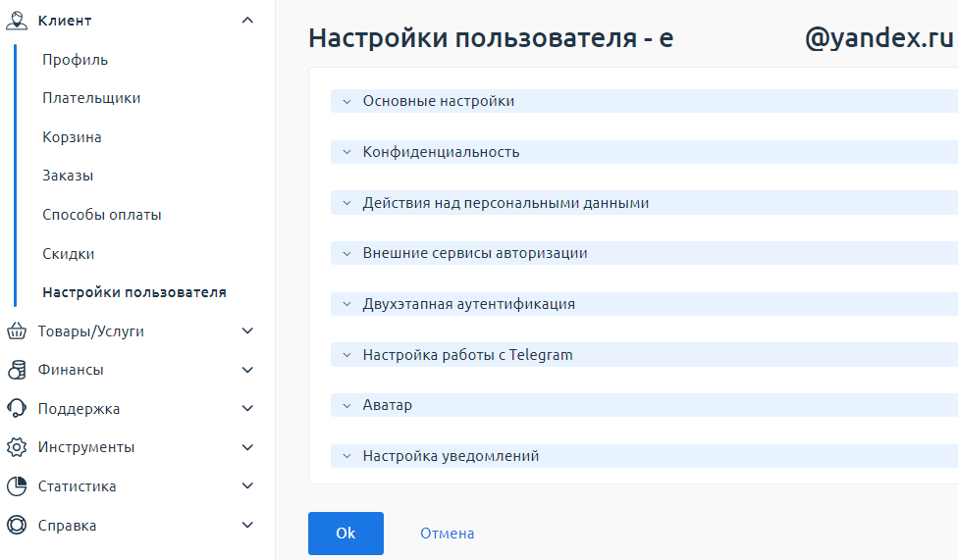958x560 pixels.
Task: Expand the Основные настройки section
Action: click(x=644, y=101)
